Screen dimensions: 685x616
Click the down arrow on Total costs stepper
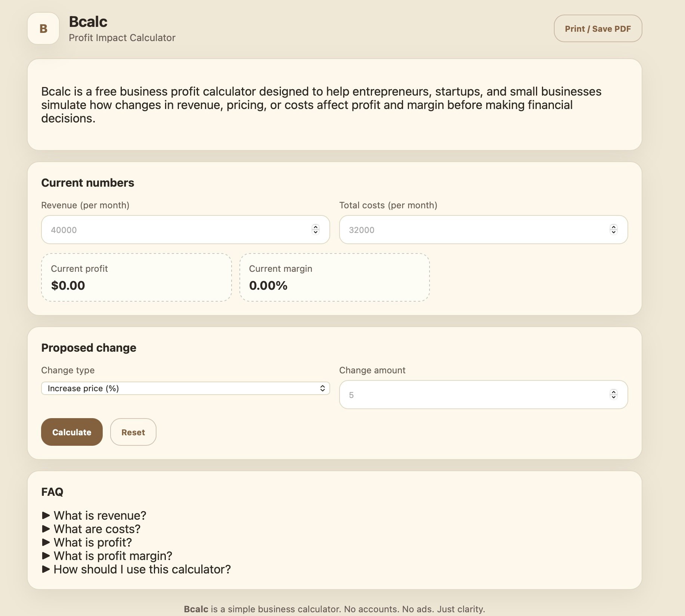(614, 232)
